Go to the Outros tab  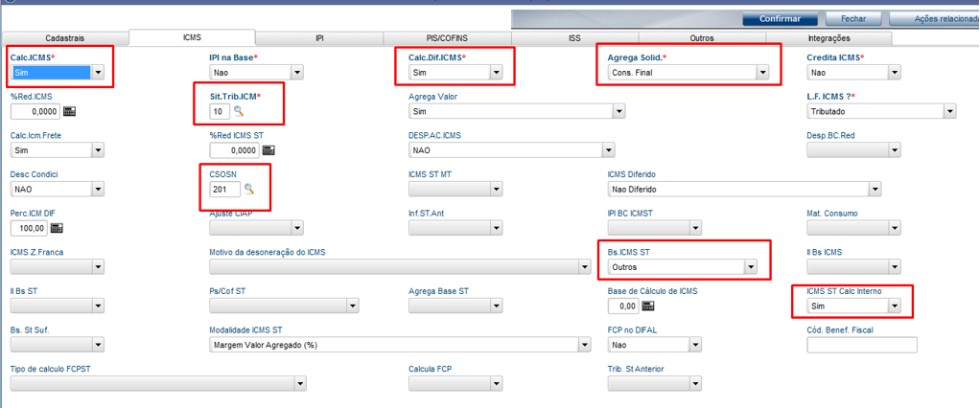coord(702,38)
